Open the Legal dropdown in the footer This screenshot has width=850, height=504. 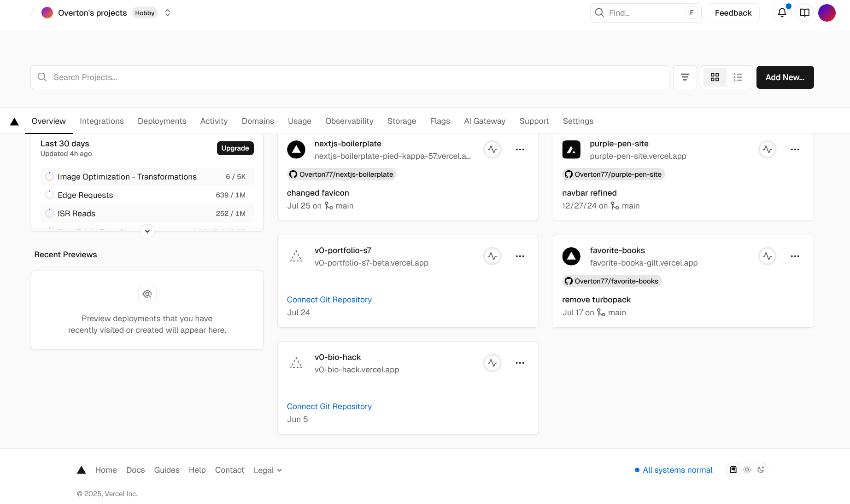tap(268, 470)
